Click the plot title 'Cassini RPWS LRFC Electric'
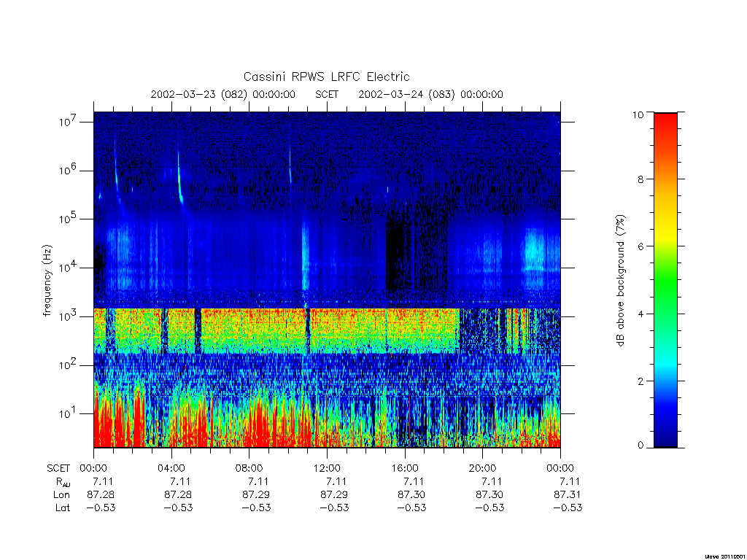 point(326,77)
